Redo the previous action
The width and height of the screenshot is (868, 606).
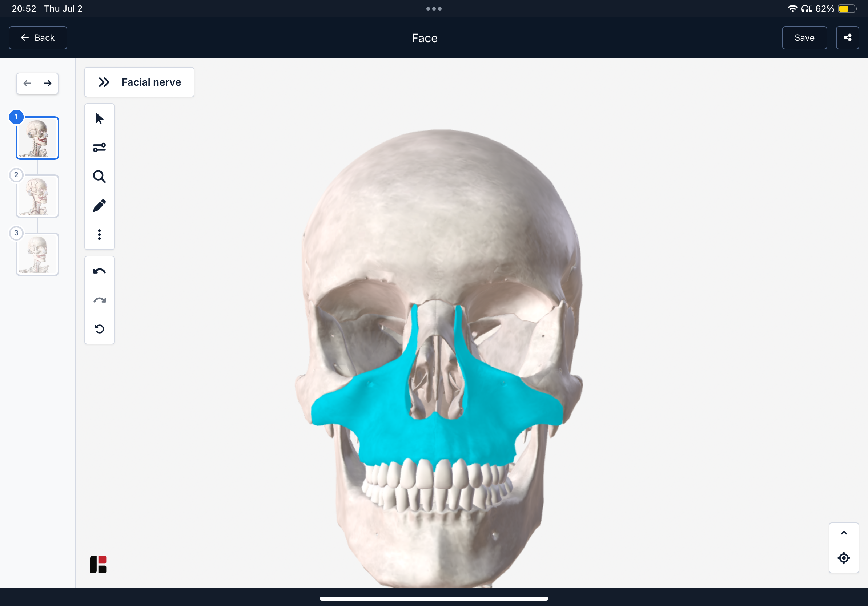(100, 300)
